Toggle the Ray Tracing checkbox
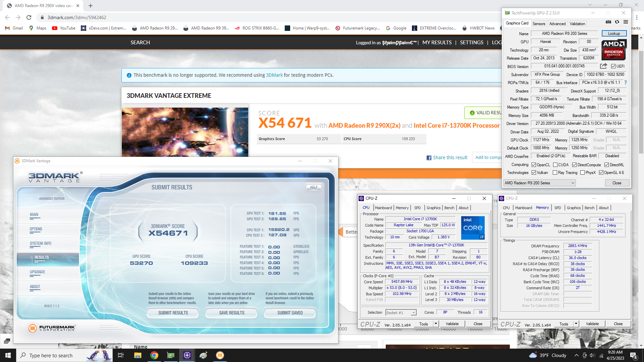 (x=555, y=173)
